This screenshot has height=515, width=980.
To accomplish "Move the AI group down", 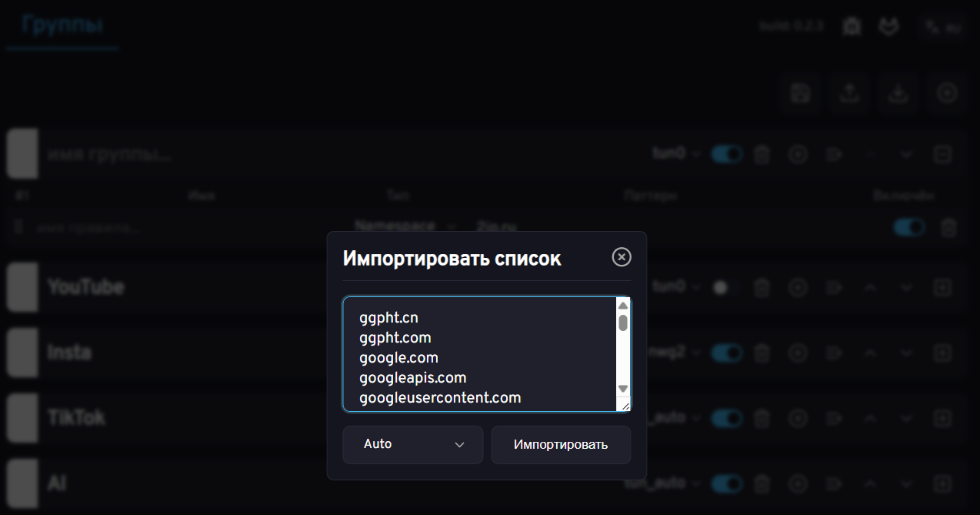I will coord(906,484).
